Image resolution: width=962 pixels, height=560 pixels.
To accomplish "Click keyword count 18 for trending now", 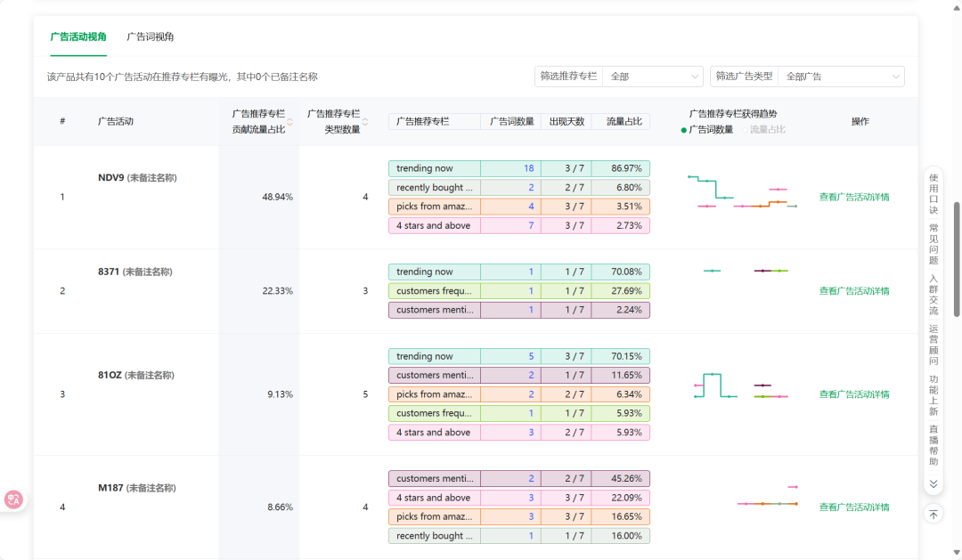I will [528, 168].
